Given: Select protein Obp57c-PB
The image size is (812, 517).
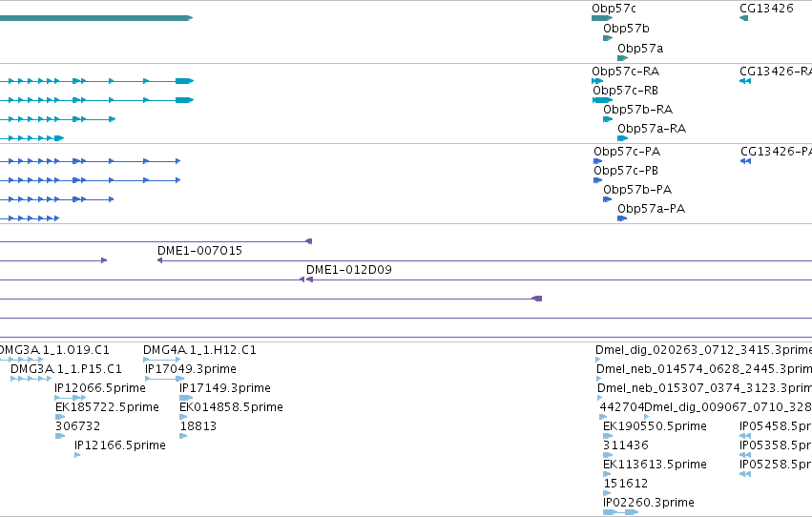Looking at the screenshot, I should pyautogui.click(x=626, y=171).
